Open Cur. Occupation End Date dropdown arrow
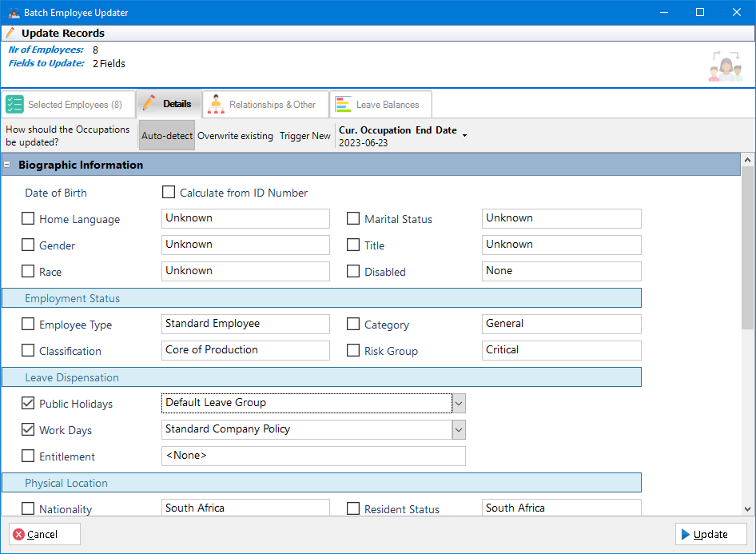The image size is (756, 554). (465, 135)
